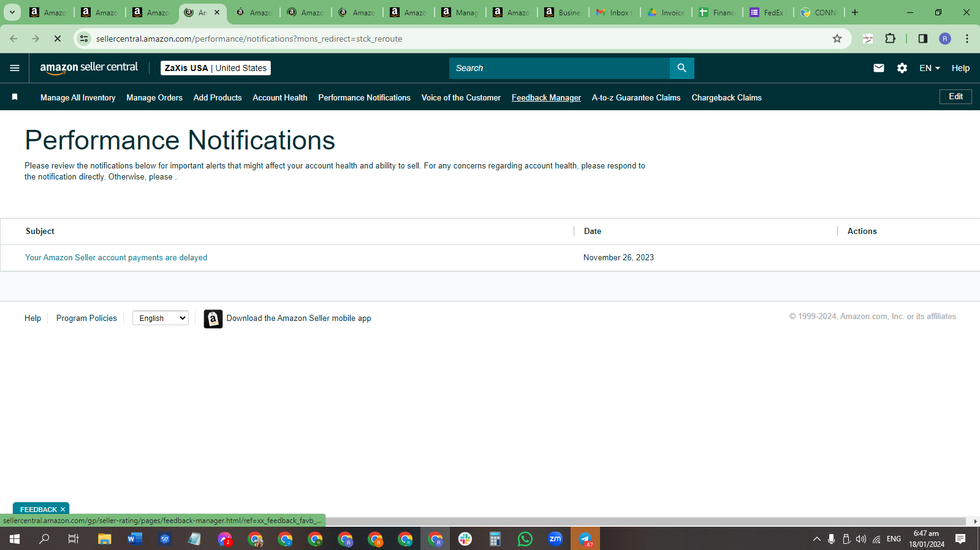The width and height of the screenshot is (980, 550).
Task: Click the Amazon Seller Central logo
Action: click(x=89, y=68)
